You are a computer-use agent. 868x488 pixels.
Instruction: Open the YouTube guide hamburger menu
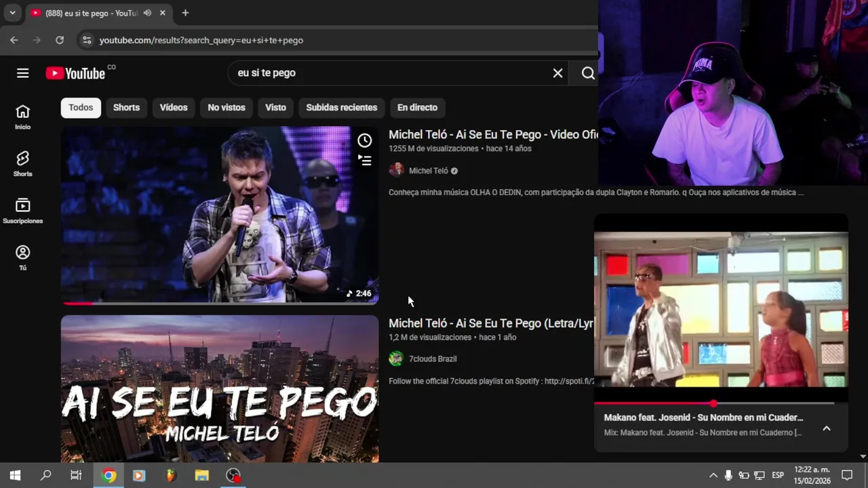pos(23,73)
